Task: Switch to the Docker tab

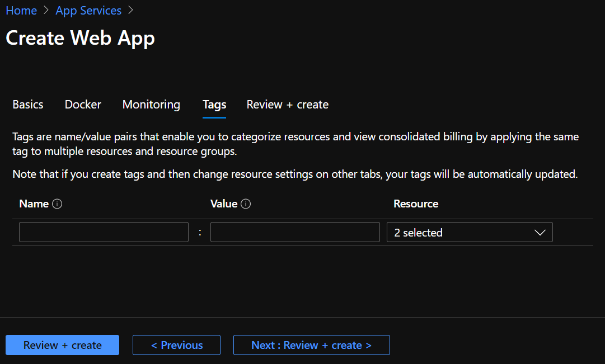Action: [x=83, y=105]
